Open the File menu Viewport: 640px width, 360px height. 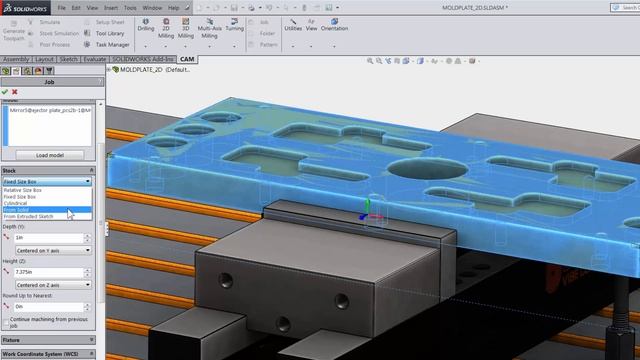[x=61, y=8]
